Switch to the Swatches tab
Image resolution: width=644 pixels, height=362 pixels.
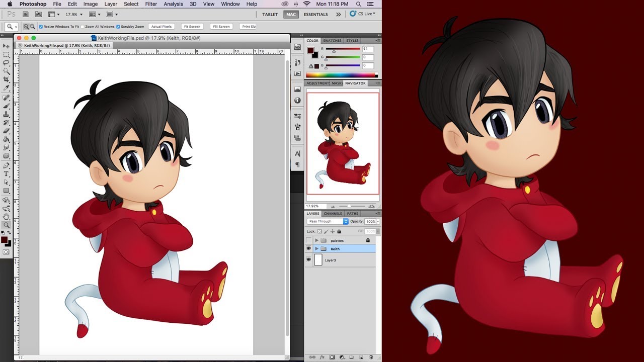pyautogui.click(x=332, y=41)
